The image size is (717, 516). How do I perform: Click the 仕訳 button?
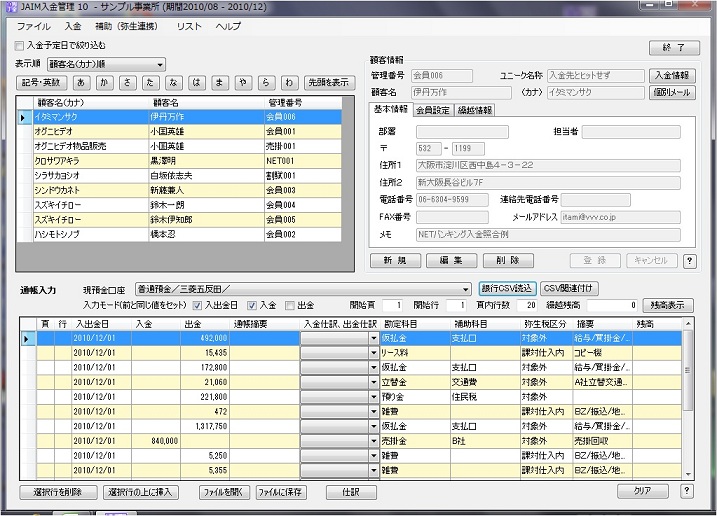[x=351, y=492]
